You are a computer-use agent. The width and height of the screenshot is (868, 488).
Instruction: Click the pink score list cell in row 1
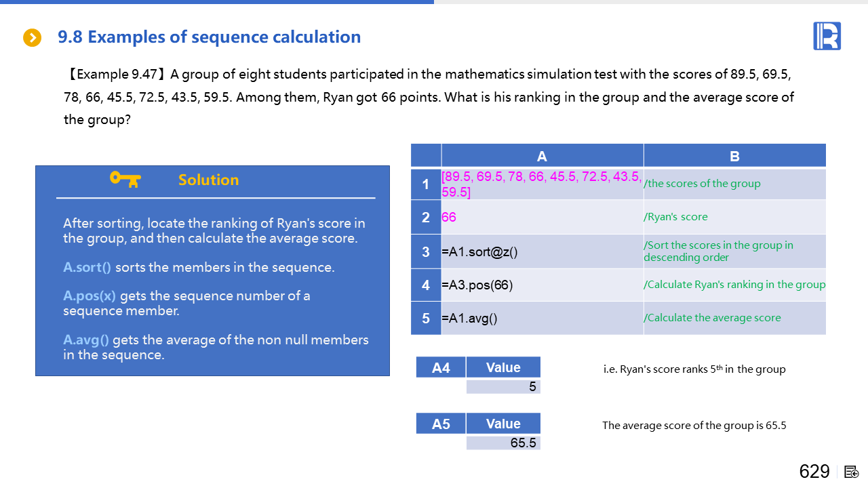coord(542,184)
